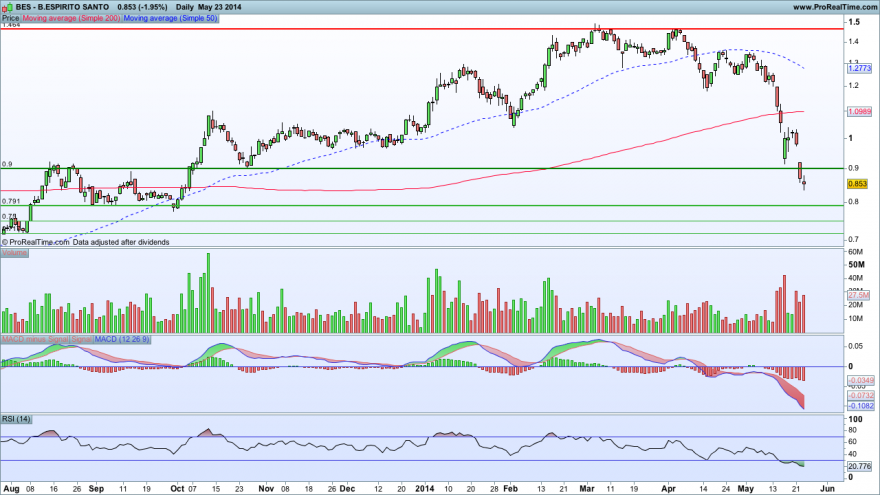
Task: Click the yellow 0.853 current price tag
Action: 857,184
